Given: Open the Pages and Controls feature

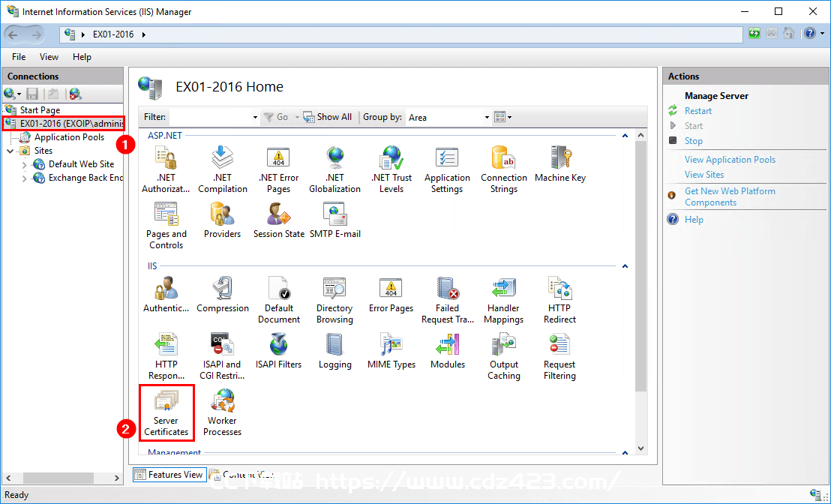Looking at the screenshot, I should coord(166,226).
